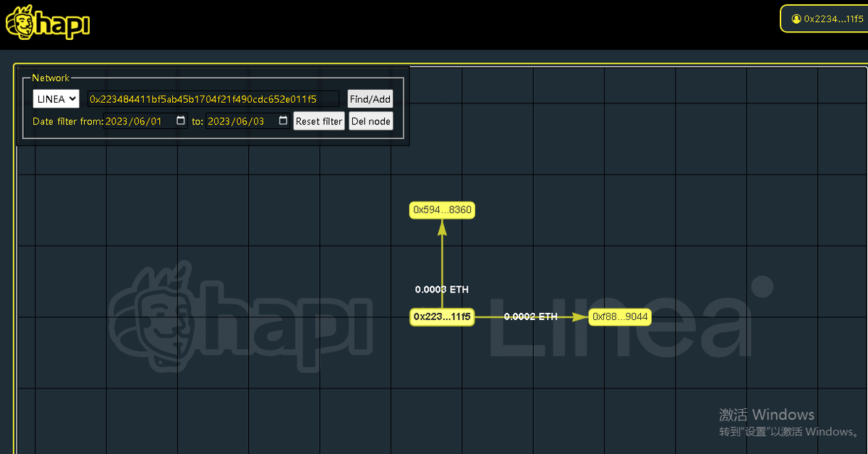This screenshot has height=454, width=868.
Task: Click the 0.0002 ETH edge label
Action: click(x=531, y=316)
